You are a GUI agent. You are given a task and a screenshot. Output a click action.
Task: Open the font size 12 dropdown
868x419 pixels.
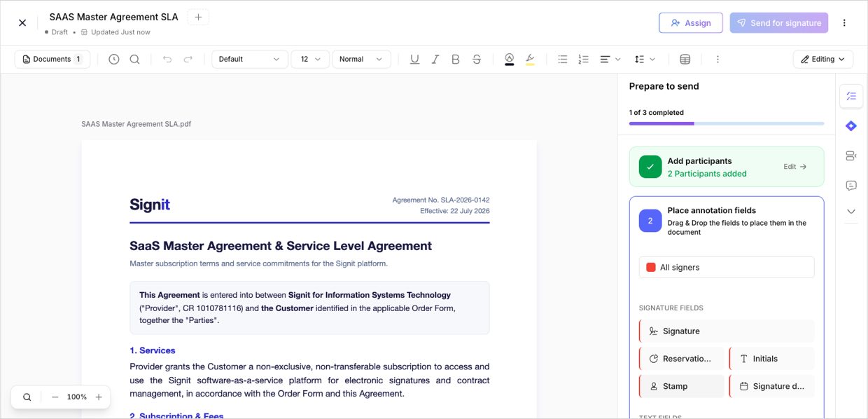310,59
